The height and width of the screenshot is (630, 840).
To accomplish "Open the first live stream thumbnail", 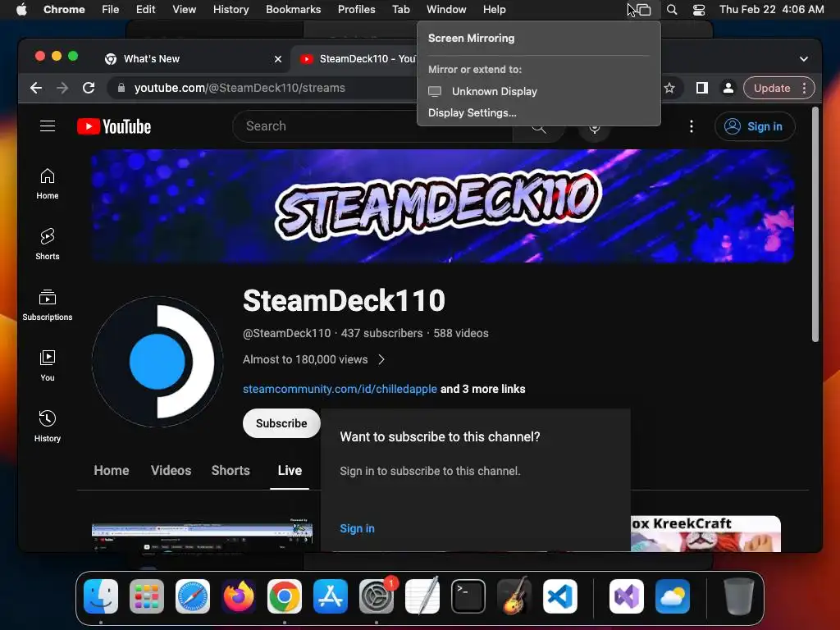I will (x=202, y=536).
